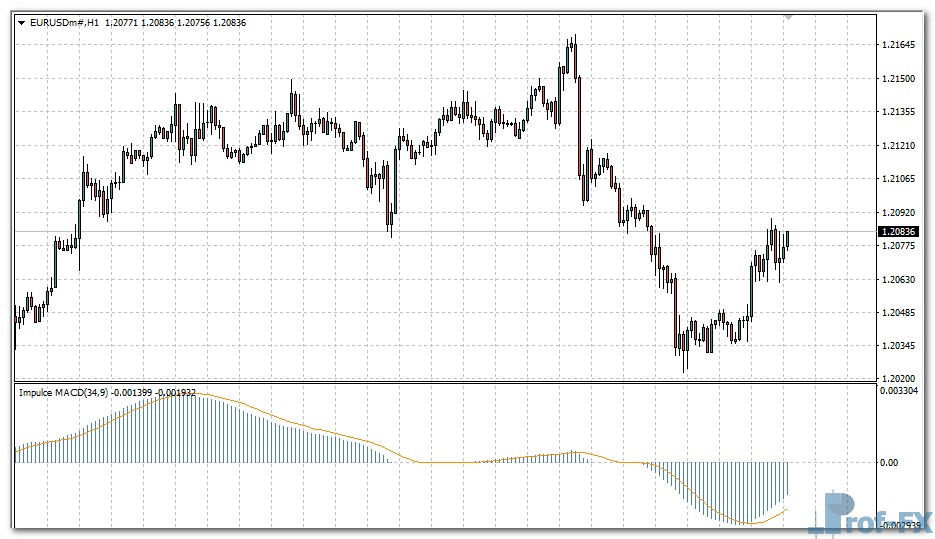935x539 pixels.
Task: Open the dropdown arrow beside EURUSDm#,H1
Action: pos(21,22)
